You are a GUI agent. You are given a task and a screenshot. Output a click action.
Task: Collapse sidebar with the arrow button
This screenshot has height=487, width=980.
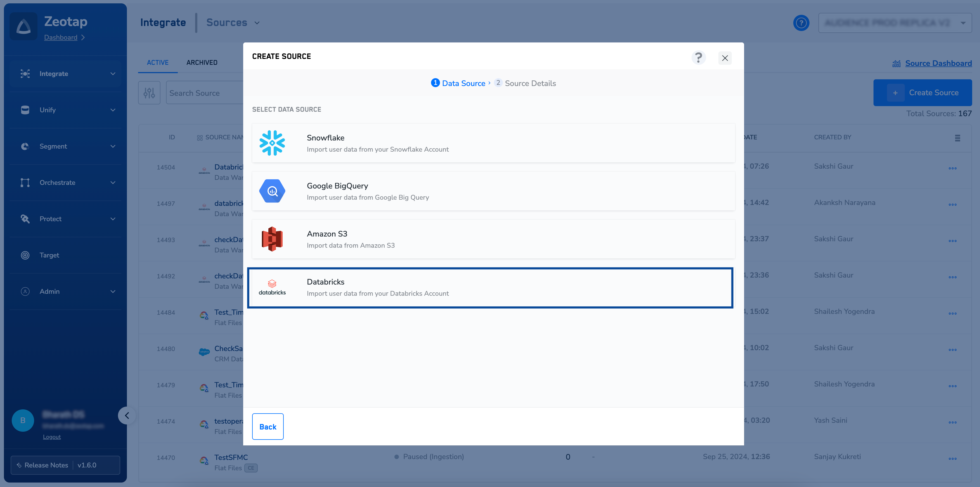click(x=127, y=416)
